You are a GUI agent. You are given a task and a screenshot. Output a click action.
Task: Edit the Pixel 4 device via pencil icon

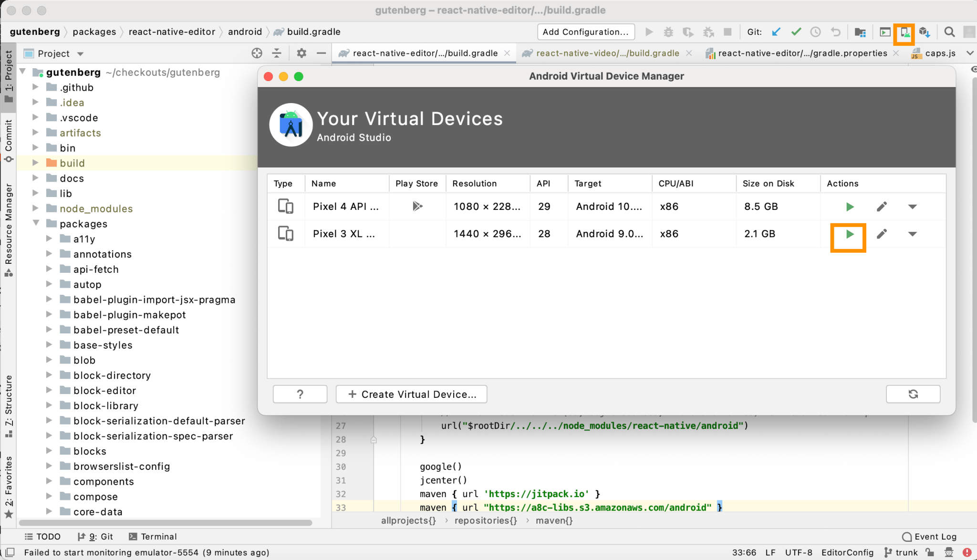tap(881, 206)
